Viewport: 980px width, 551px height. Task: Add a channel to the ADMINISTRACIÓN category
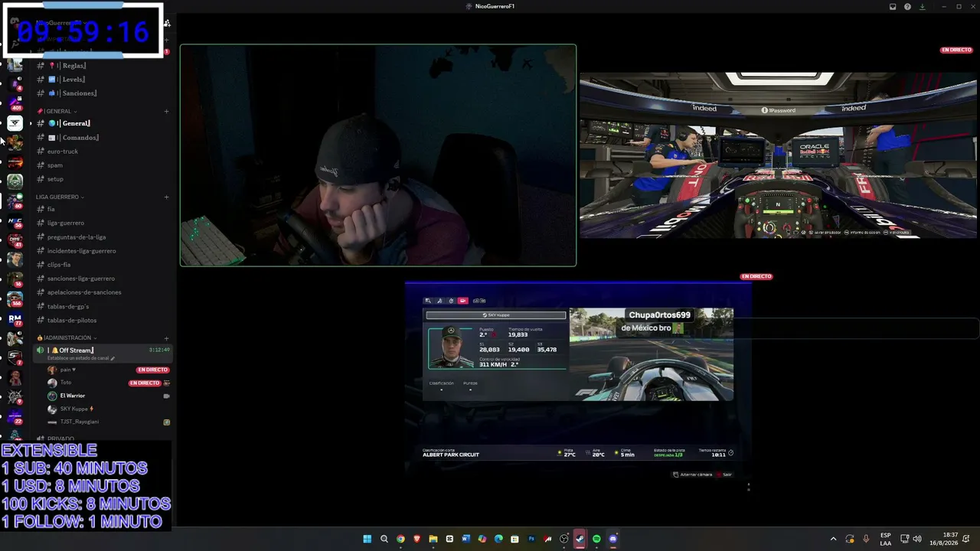(x=166, y=338)
